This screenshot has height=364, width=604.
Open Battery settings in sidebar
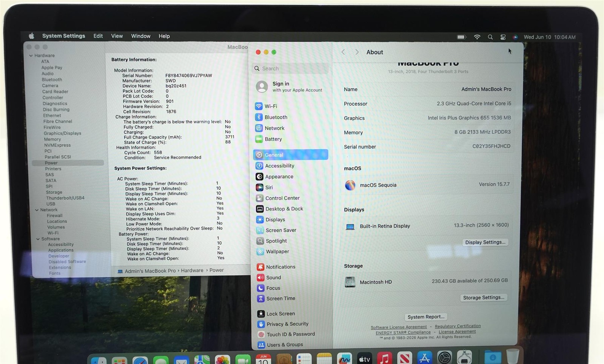point(269,139)
